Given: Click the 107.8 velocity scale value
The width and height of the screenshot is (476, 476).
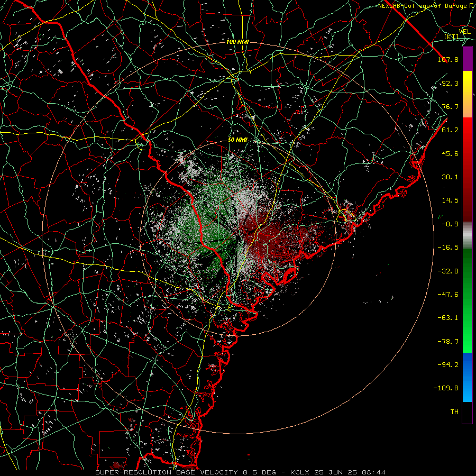Looking at the screenshot, I should pos(448,59).
